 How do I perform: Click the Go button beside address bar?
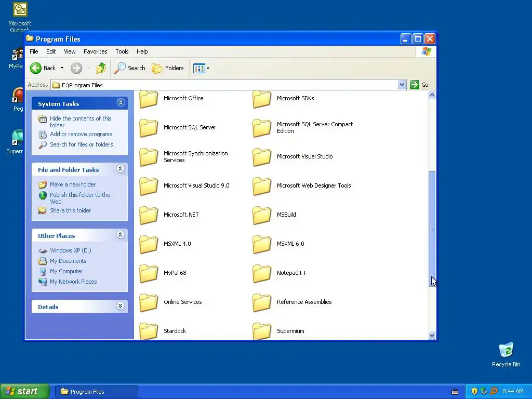pos(419,85)
